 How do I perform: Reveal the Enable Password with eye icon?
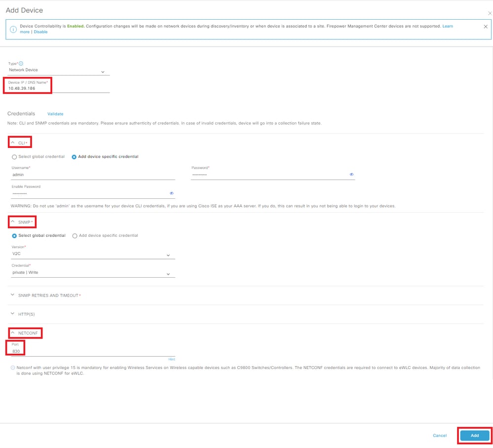click(172, 193)
